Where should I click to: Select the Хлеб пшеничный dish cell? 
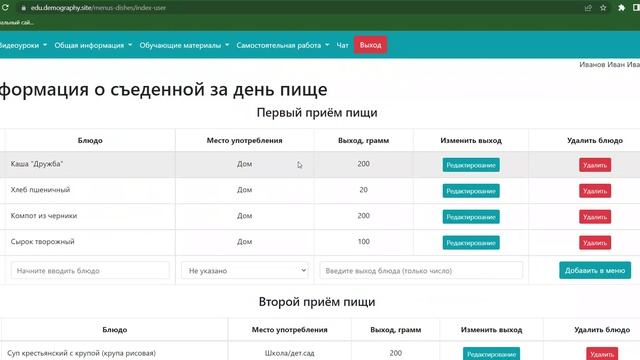[x=90, y=190]
